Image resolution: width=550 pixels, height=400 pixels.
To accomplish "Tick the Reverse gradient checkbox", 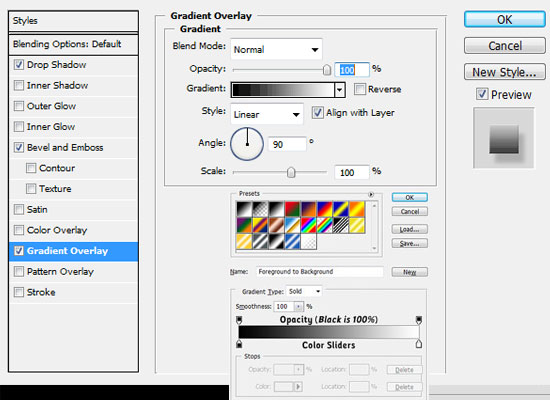I will [x=360, y=89].
